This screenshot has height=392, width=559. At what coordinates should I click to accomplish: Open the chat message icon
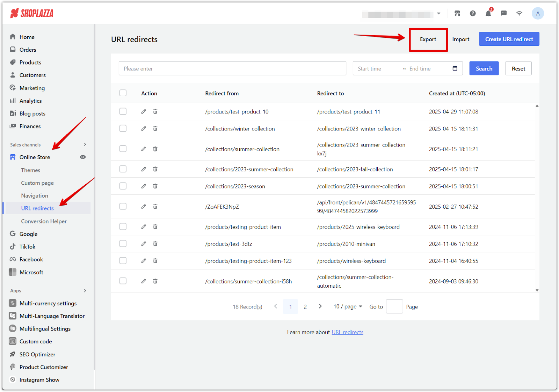pyautogui.click(x=504, y=14)
